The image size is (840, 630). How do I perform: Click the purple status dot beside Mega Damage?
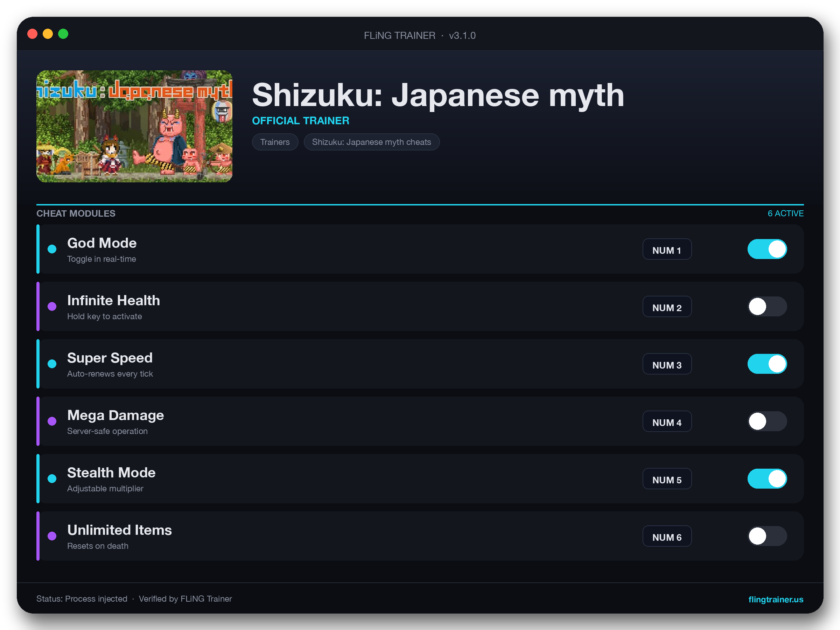pyautogui.click(x=52, y=421)
